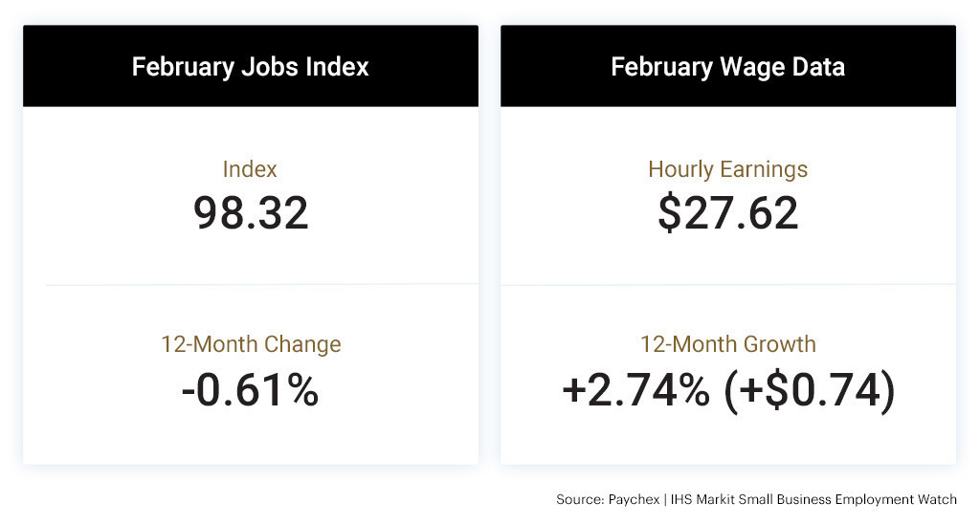Click the -0.61% change value
Viewport: 980px width, 525px height.
pos(250,390)
